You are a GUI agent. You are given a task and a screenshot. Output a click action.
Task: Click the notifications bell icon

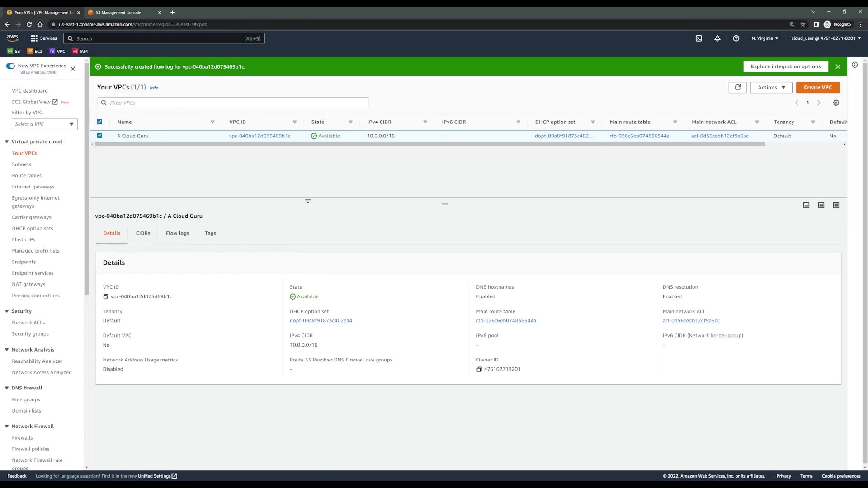717,38
